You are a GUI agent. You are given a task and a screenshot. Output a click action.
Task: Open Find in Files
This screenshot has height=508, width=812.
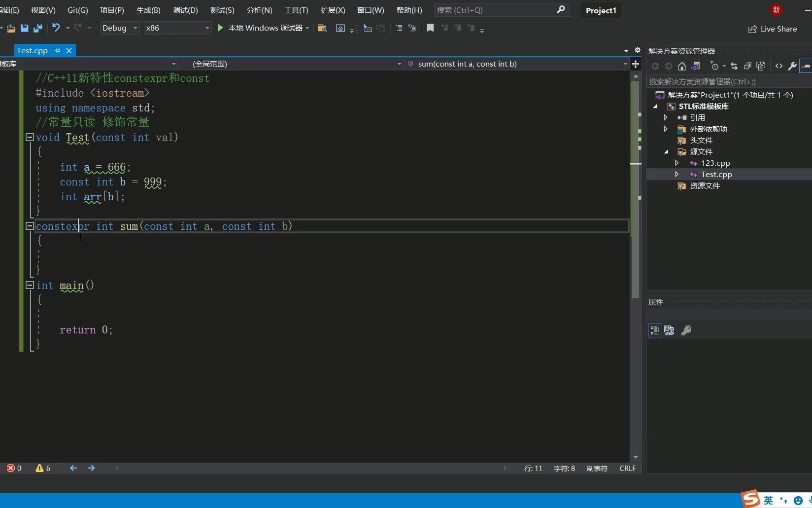pyautogui.click(x=322, y=28)
